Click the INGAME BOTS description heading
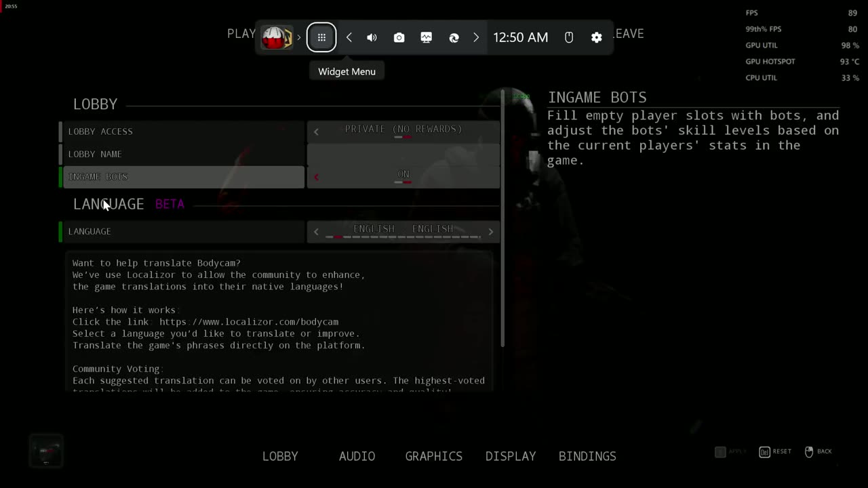This screenshot has width=868, height=488. tap(597, 98)
